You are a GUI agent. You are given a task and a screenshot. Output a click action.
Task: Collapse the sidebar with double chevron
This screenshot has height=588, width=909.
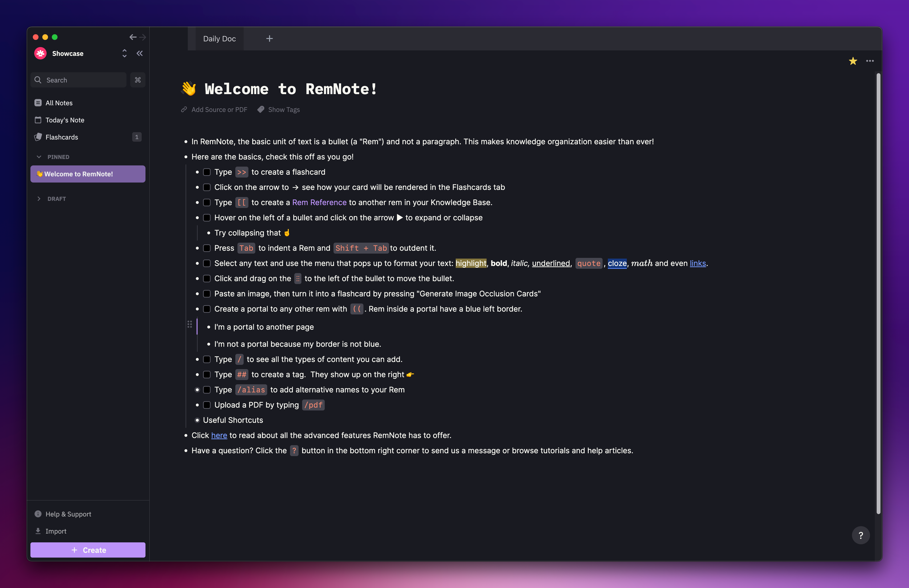click(140, 53)
